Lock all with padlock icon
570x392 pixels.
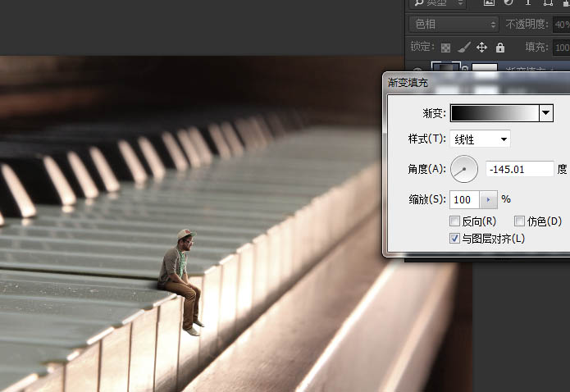pyautogui.click(x=500, y=48)
